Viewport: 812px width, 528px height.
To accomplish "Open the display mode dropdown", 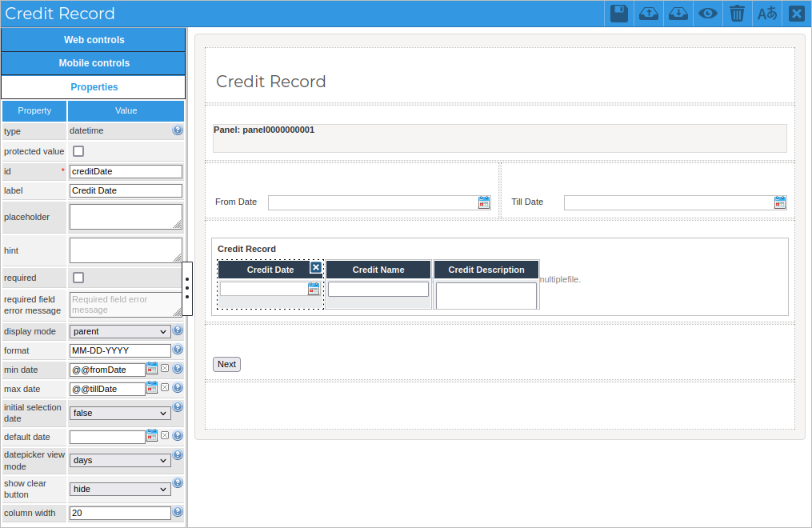I will click(120, 331).
